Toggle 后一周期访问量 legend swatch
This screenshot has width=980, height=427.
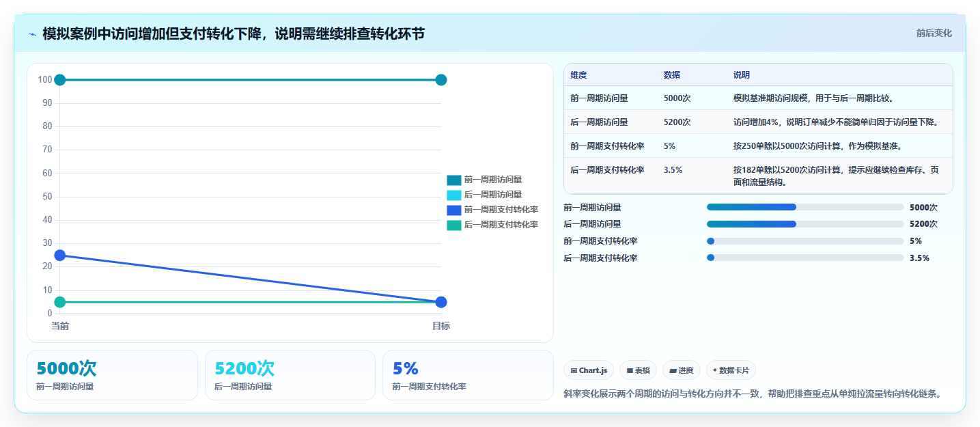454,195
